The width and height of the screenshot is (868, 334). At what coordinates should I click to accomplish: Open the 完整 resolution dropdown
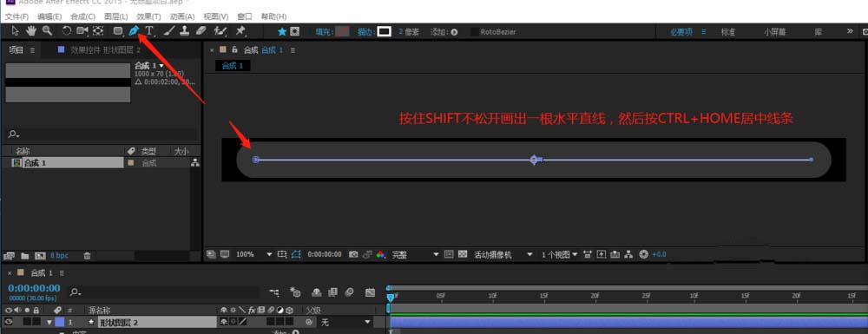[x=415, y=254]
